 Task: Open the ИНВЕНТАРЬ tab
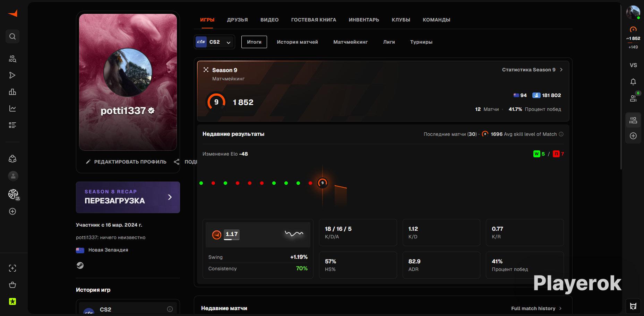tap(364, 20)
